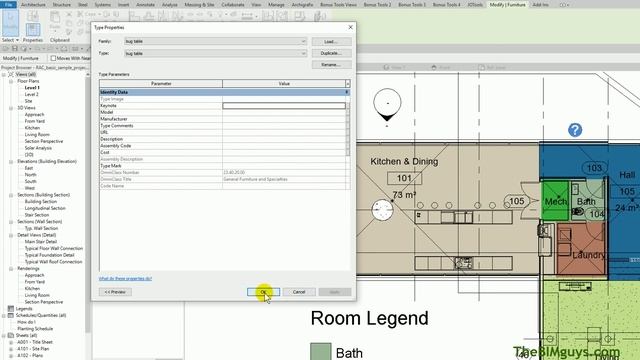The height and width of the screenshot is (360, 640).
Task: Click the Legends icon in the project browser
Action: [x=11, y=309]
